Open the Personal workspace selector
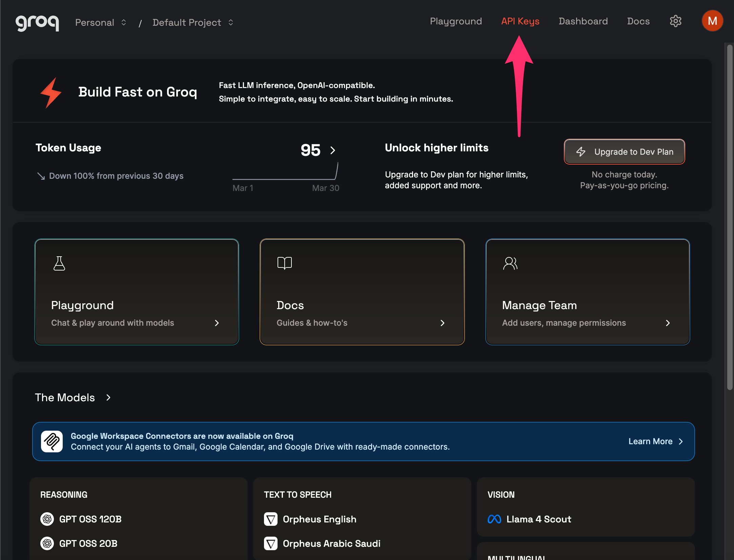Screen dimensions: 734x560 (x=100, y=22)
